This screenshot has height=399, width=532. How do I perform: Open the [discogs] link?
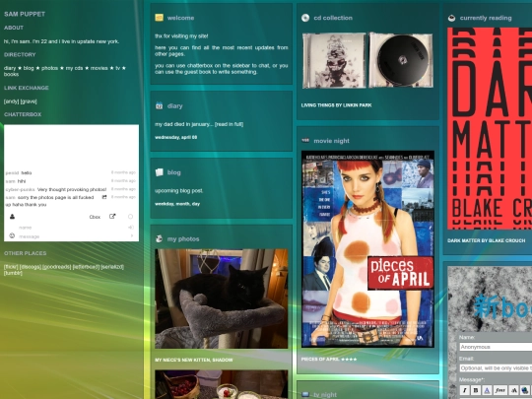tap(31, 267)
